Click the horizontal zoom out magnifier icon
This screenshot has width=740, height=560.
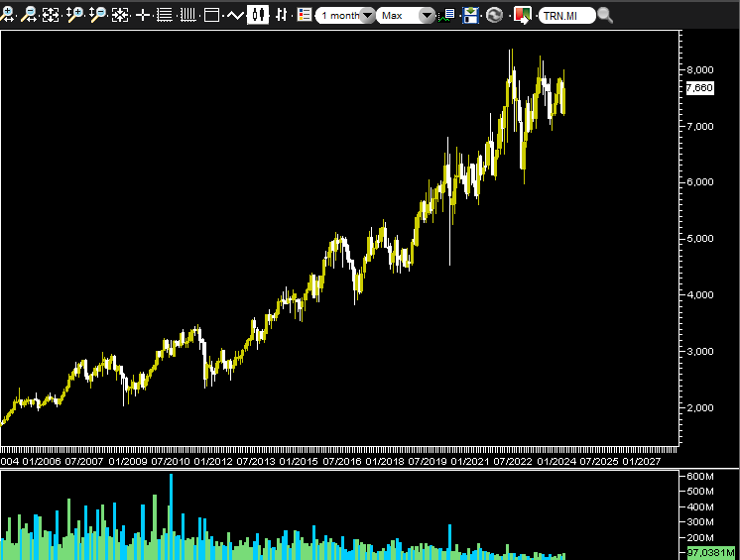pos(30,15)
